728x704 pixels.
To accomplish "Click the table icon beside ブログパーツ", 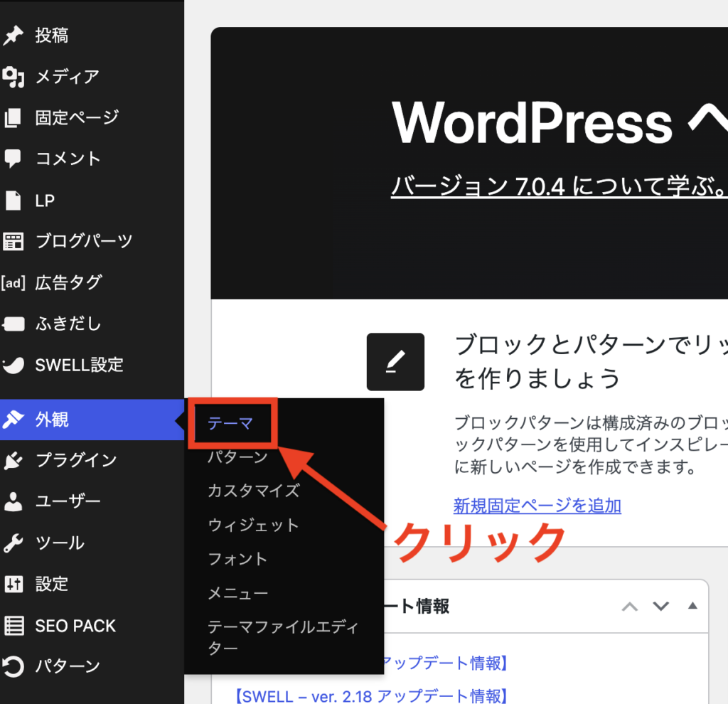I will (x=13, y=241).
